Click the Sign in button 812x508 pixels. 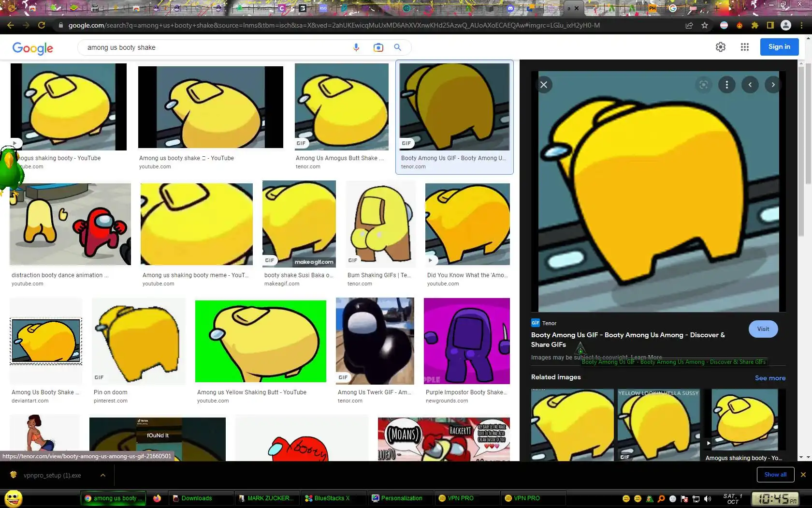779,47
